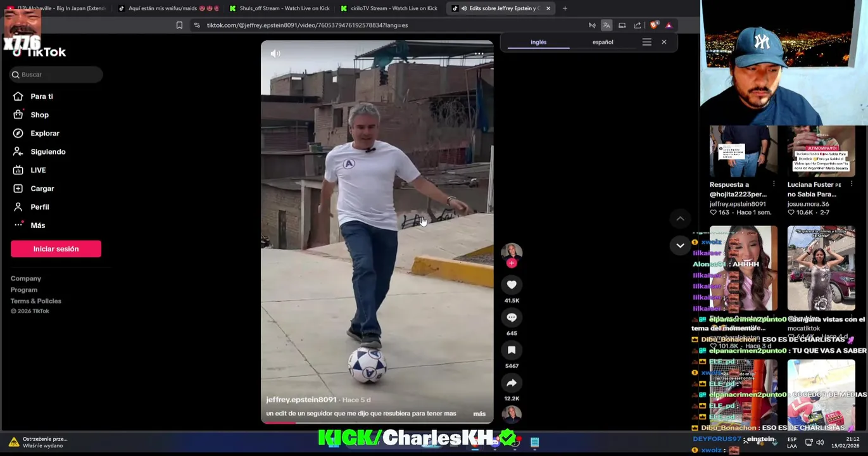Click the Iniciar sesión button
The height and width of the screenshot is (456, 868).
[56, 249]
